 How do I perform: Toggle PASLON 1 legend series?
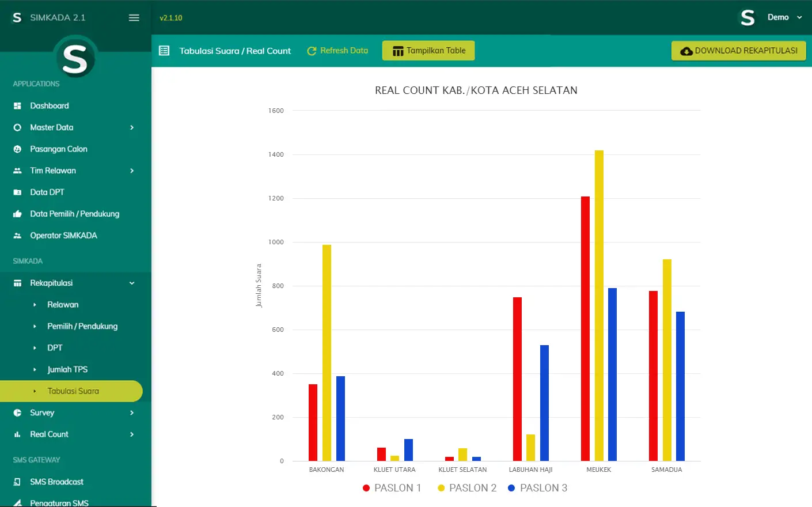point(392,488)
